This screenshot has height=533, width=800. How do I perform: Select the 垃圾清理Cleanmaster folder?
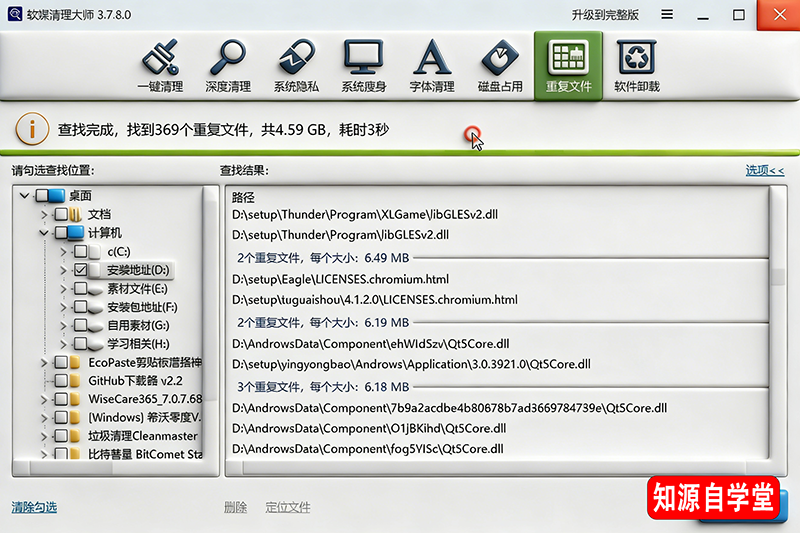pos(143,436)
